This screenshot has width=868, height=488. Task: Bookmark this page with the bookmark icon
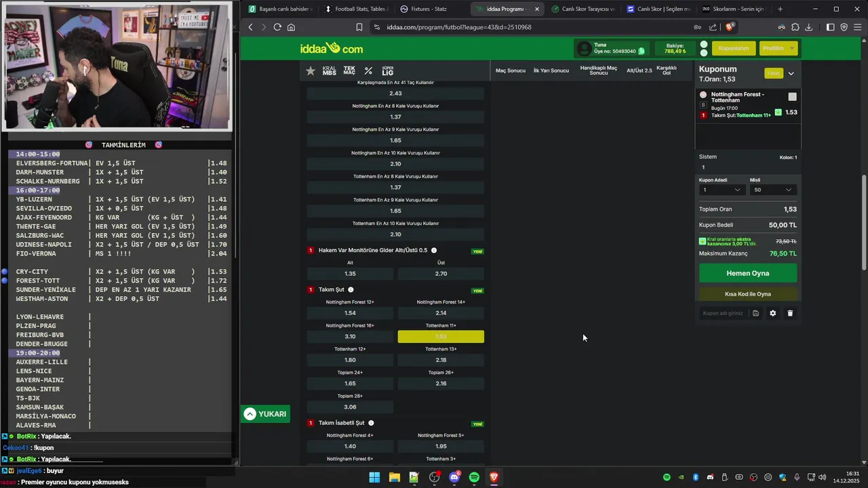pyautogui.click(x=359, y=27)
